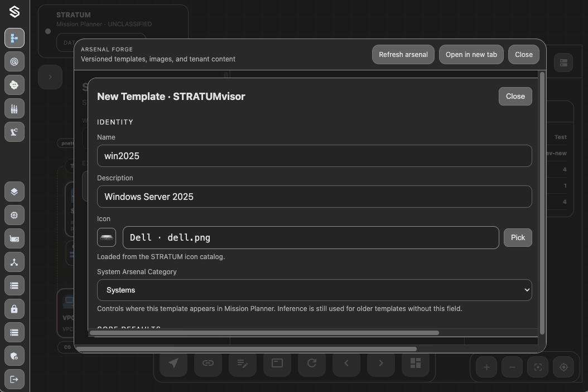The width and height of the screenshot is (588, 392).
Task: Click the IDENTITY section heading
Action: tap(115, 122)
